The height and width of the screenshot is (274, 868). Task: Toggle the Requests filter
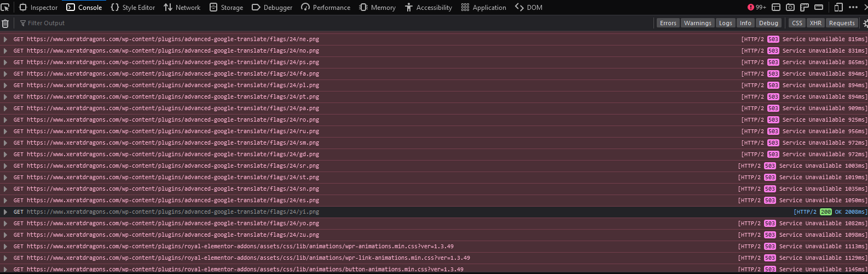[841, 23]
